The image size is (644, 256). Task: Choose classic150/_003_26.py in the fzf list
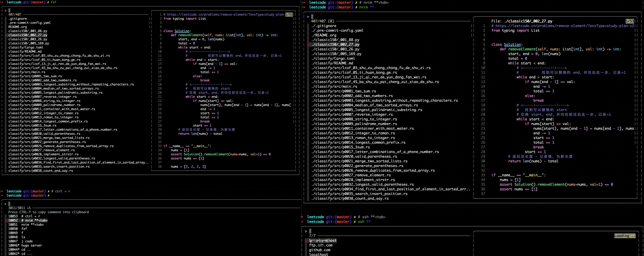(28, 39)
